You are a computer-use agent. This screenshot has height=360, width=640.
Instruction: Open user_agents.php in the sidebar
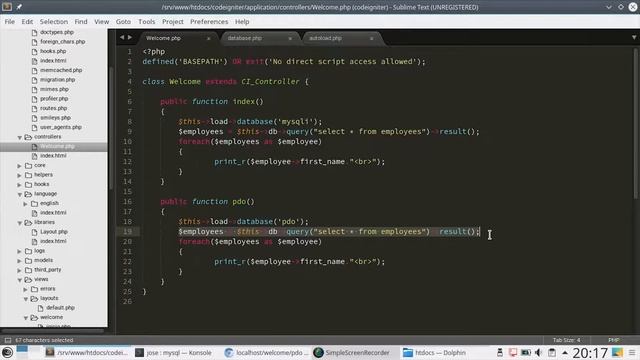point(61,127)
